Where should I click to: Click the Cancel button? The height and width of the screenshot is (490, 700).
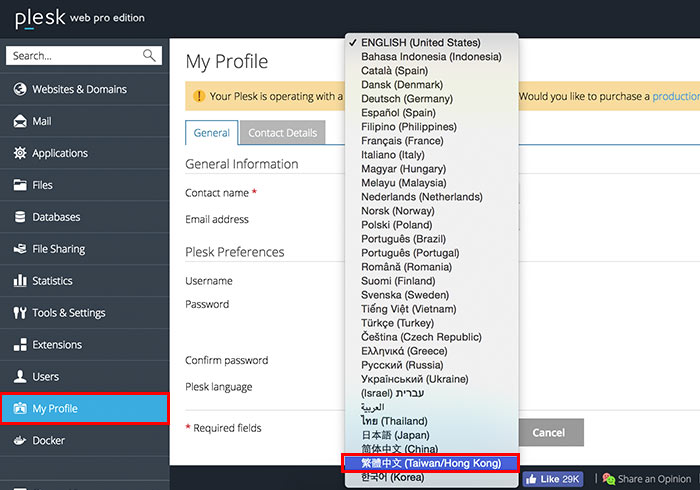tap(549, 432)
